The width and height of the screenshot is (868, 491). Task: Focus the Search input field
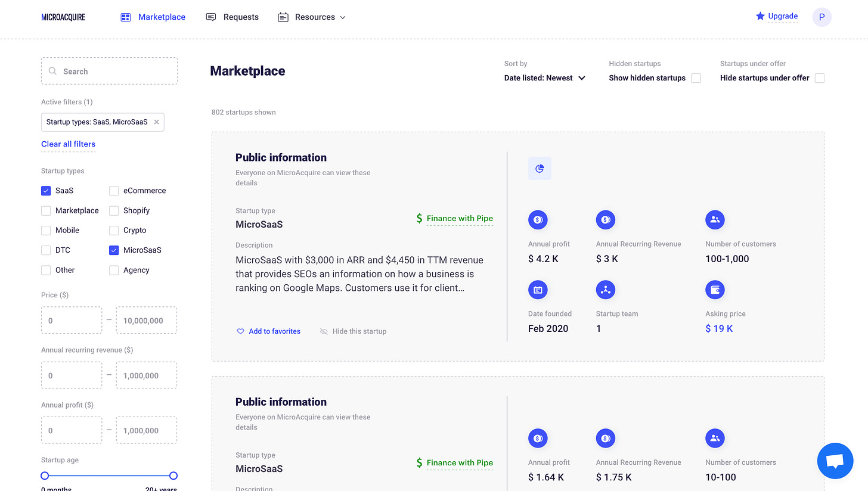(109, 71)
